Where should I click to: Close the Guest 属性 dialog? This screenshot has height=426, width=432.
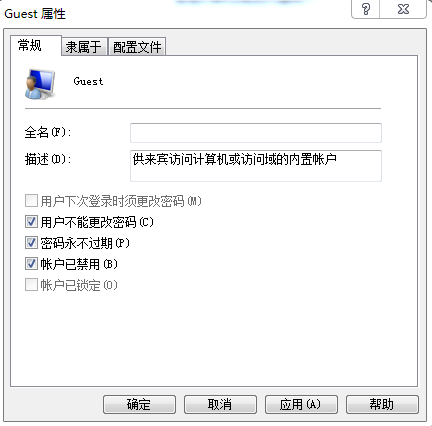[x=403, y=9]
